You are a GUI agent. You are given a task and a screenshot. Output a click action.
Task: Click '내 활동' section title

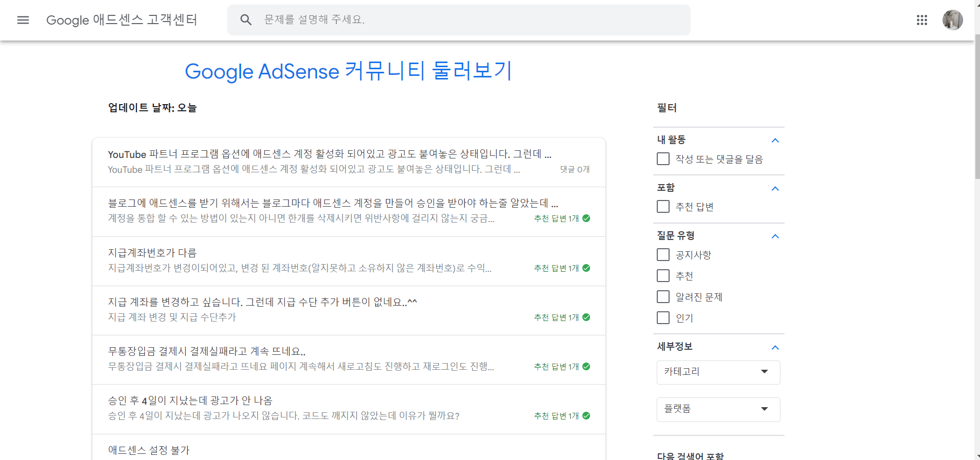tap(671, 139)
